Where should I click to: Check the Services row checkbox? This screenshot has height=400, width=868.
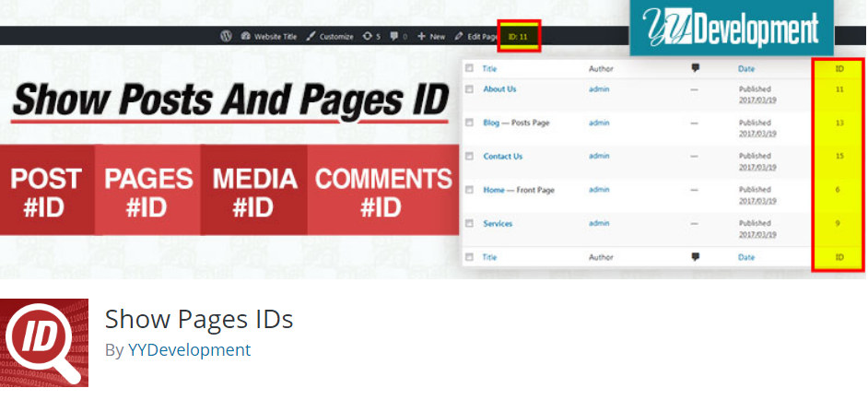(469, 223)
